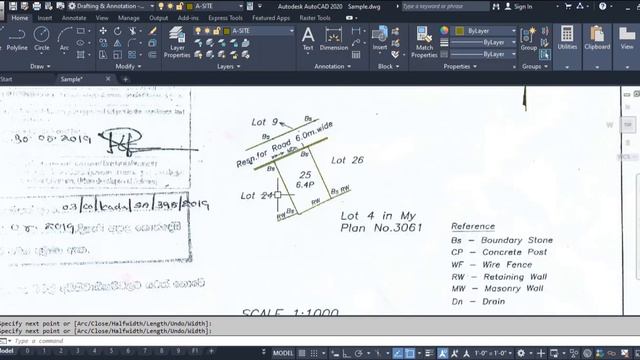
Task: Select the Dimension tool
Action: click(x=334, y=39)
